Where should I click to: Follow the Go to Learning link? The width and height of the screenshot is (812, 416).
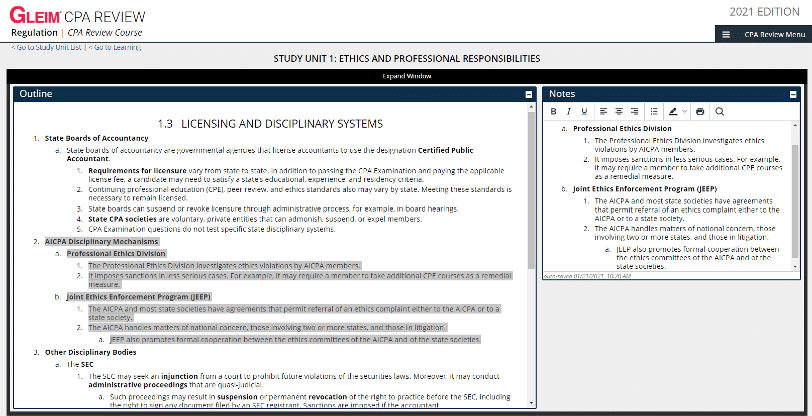114,47
